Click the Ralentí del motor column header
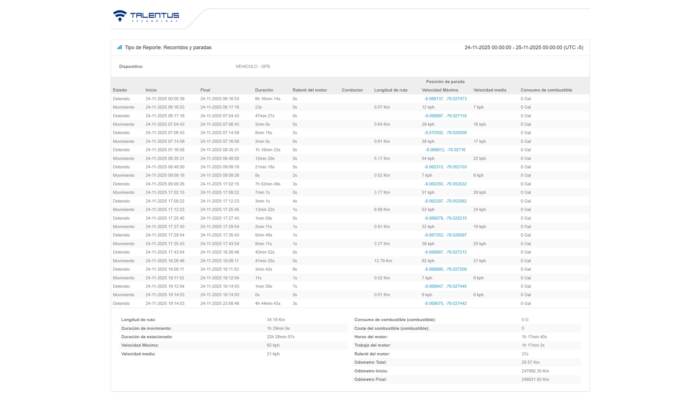Viewport: 700px width, 400px height. tap(309, 90)
